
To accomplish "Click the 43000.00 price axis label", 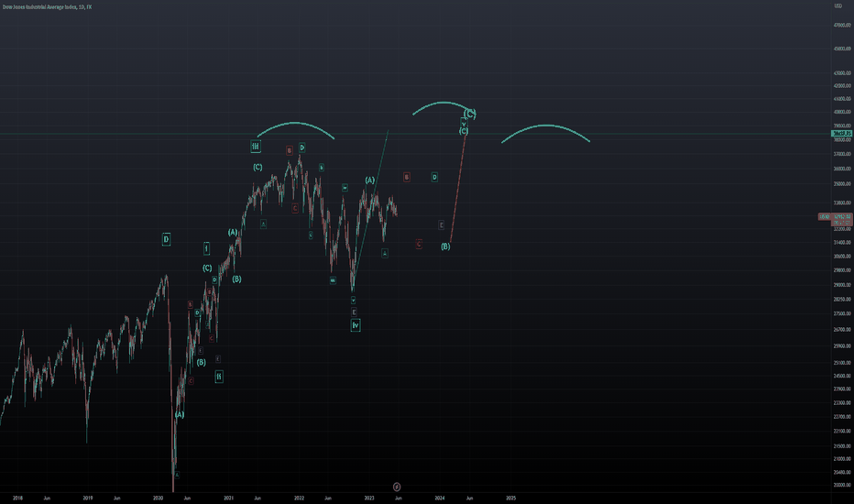I will (842, 73).
